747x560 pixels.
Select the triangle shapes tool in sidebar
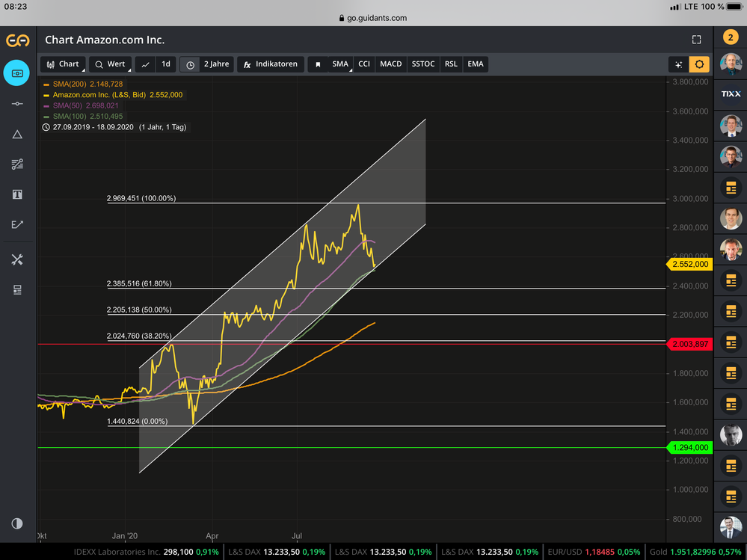[17, 134]
